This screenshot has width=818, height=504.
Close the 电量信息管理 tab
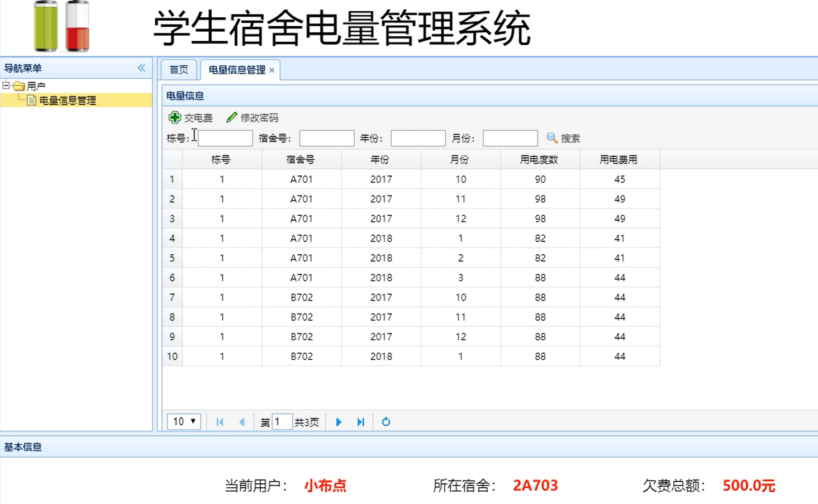(x=272, y=70)
